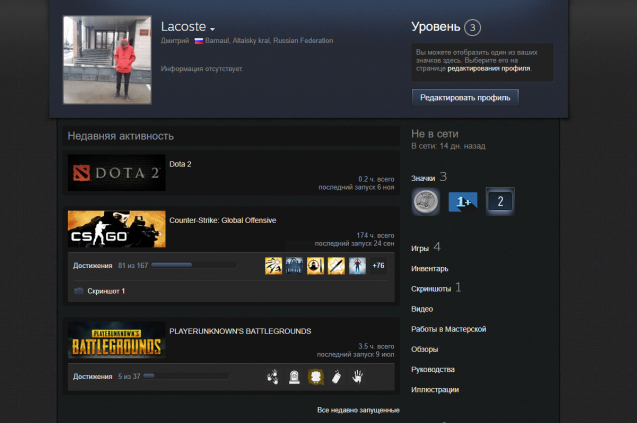
Task: Select the badge showing number 2
Action: pyautogui.click(x=499, y=201)
